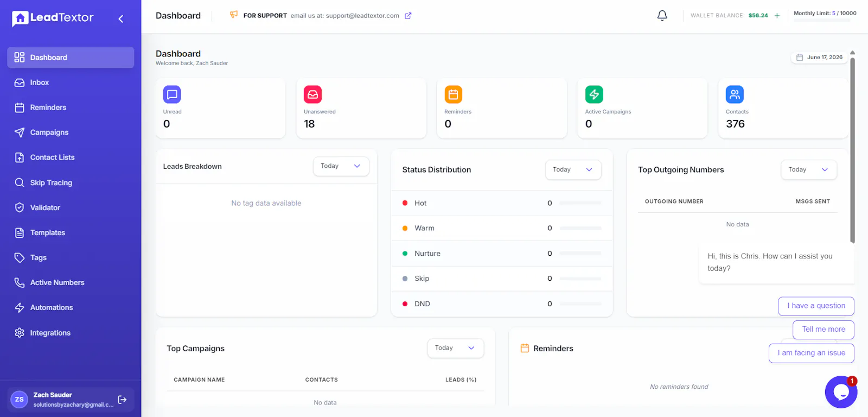The height and width of the screenshot is (417, 868).
Task: Open Skip Tracing from the sidebar
Action: click(x=71, y=182)
